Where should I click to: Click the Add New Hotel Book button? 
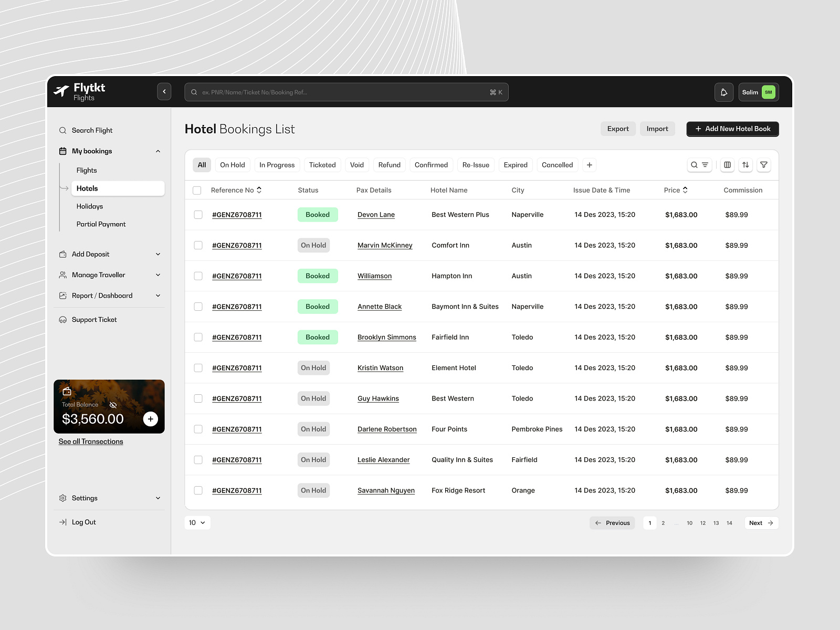coord(732,129)
